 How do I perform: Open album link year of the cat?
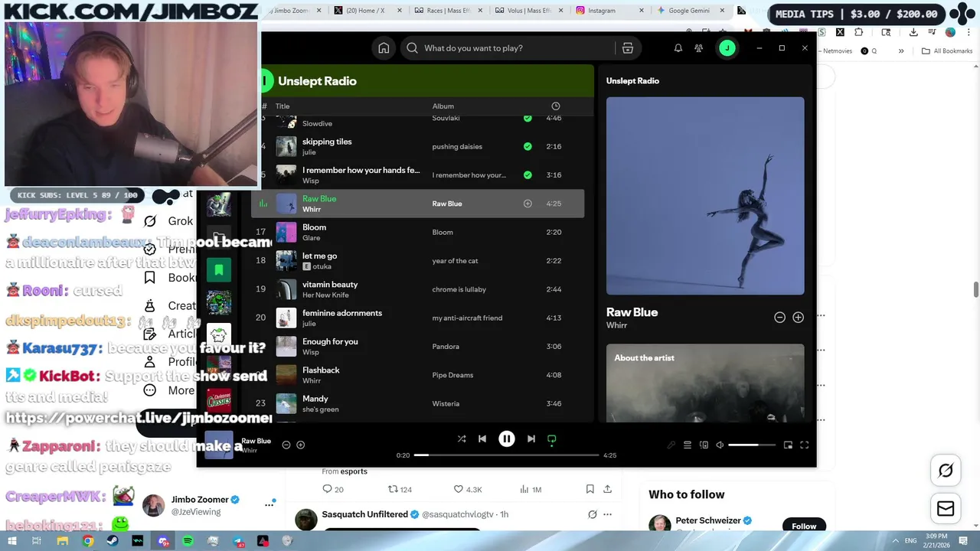click(455, 261)
